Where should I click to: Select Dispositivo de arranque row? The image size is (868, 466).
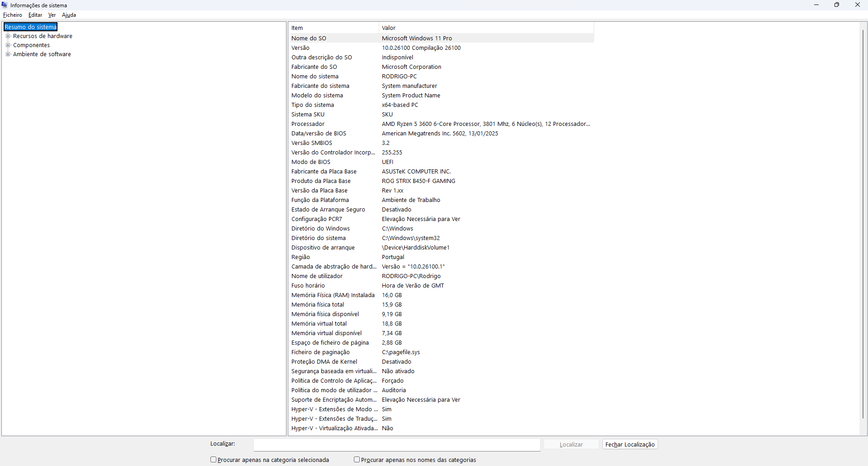point(441,248)
